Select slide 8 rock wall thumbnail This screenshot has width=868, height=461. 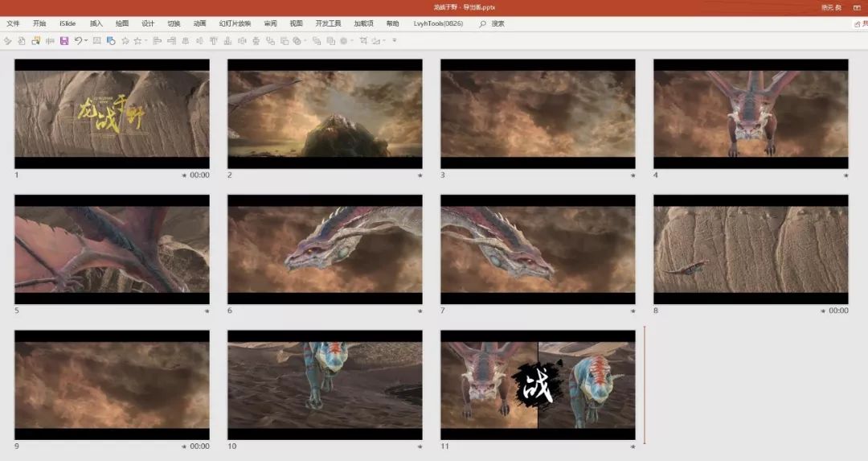751,249
